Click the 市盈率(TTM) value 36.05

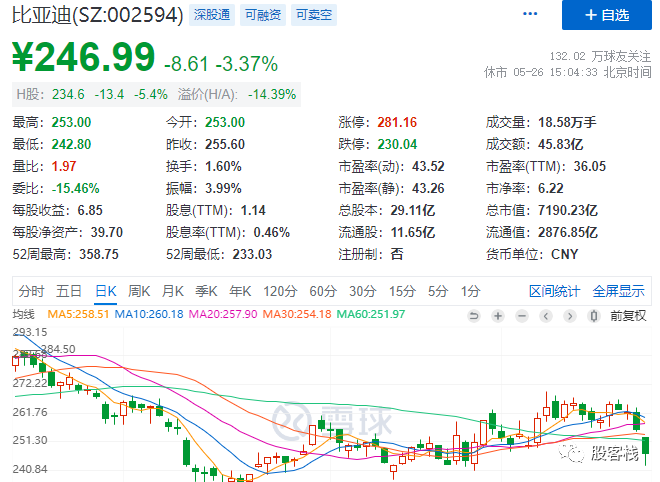click(x=589, y=166)
